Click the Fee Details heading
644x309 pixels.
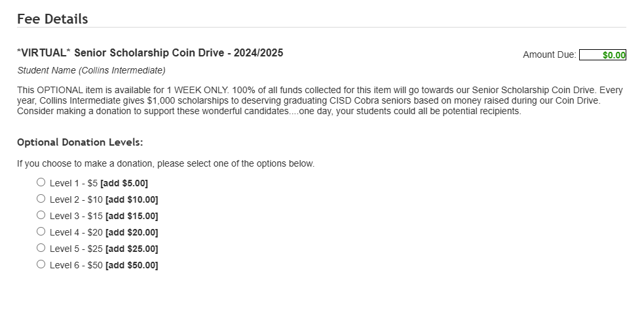click(52, 19)
